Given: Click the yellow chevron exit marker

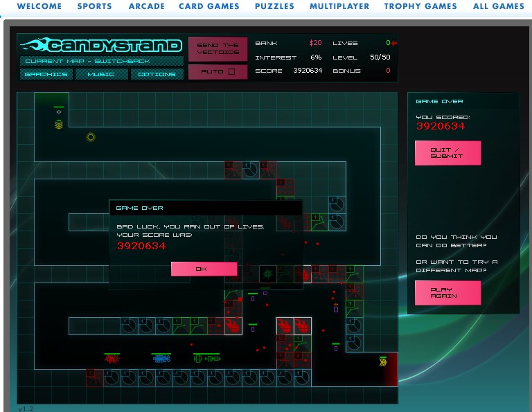Looking at the screenshot, I should (382, 362).
